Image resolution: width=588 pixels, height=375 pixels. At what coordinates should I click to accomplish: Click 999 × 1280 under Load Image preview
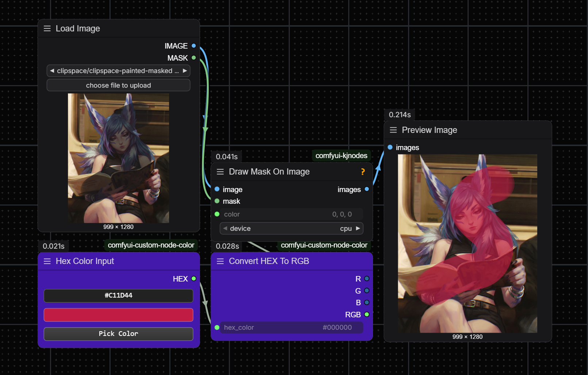tap(118, 227)
